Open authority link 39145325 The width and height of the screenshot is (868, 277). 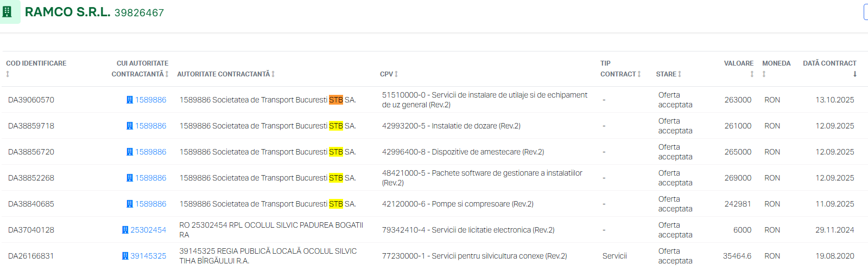point(148,256)
